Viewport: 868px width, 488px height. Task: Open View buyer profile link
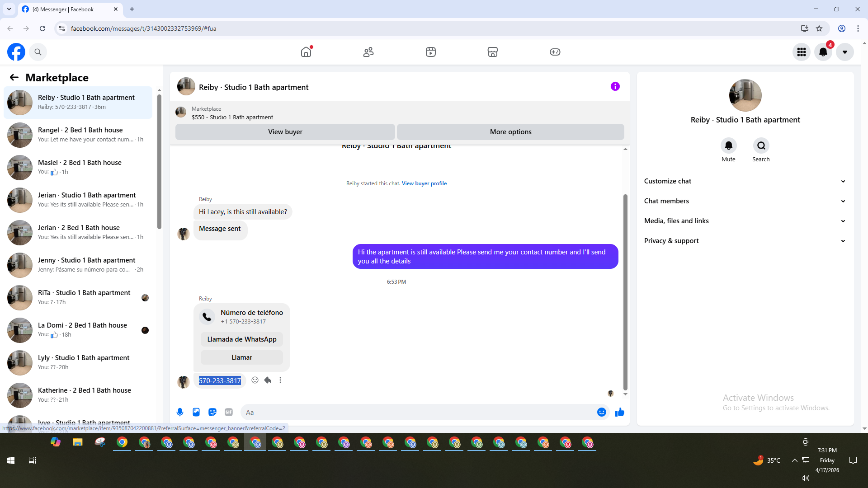[424, 183]
